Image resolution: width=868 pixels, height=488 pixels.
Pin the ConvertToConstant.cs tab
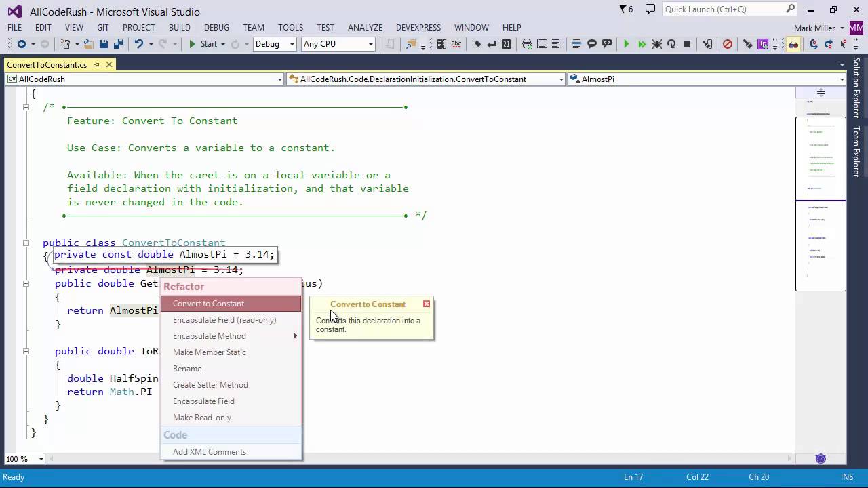(x=96, y=64)
